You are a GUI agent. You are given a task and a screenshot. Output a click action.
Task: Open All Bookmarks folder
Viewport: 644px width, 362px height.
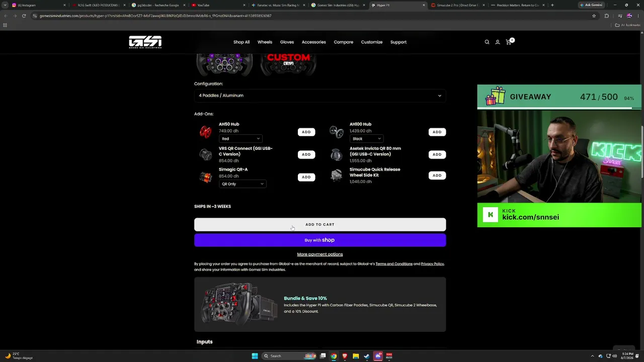[629, 25]
